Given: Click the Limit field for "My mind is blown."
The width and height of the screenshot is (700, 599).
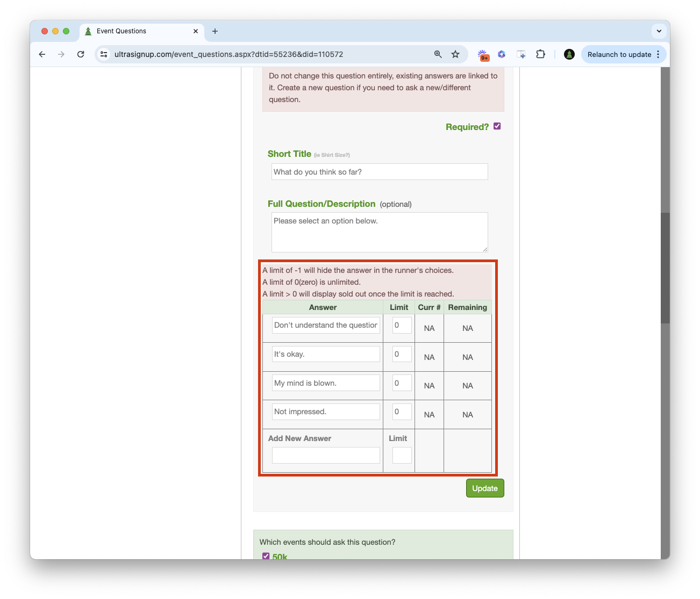Looking at the screenshot, I should (x=402, y=383).
